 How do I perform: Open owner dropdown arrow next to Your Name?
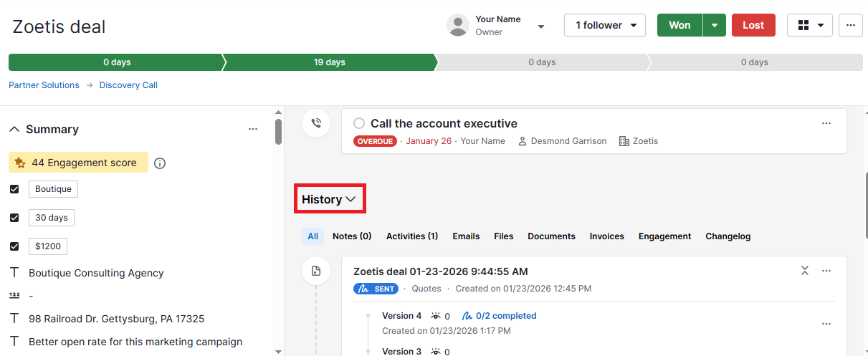tap(541, 27)
